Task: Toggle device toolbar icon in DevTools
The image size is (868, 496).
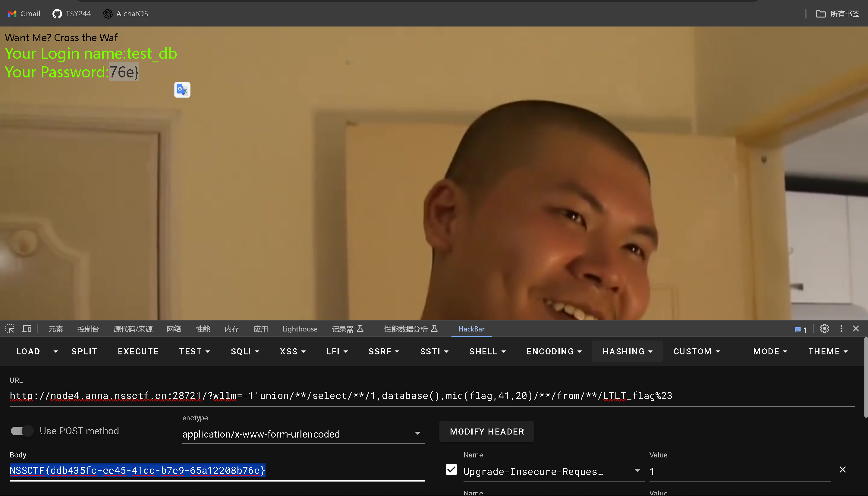Action: coord(27,329)
